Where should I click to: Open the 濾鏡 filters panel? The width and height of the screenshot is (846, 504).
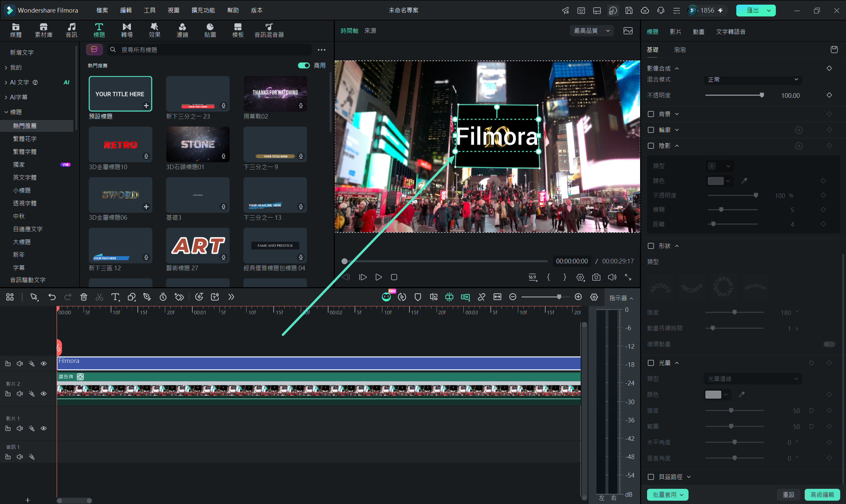(182, 30)
